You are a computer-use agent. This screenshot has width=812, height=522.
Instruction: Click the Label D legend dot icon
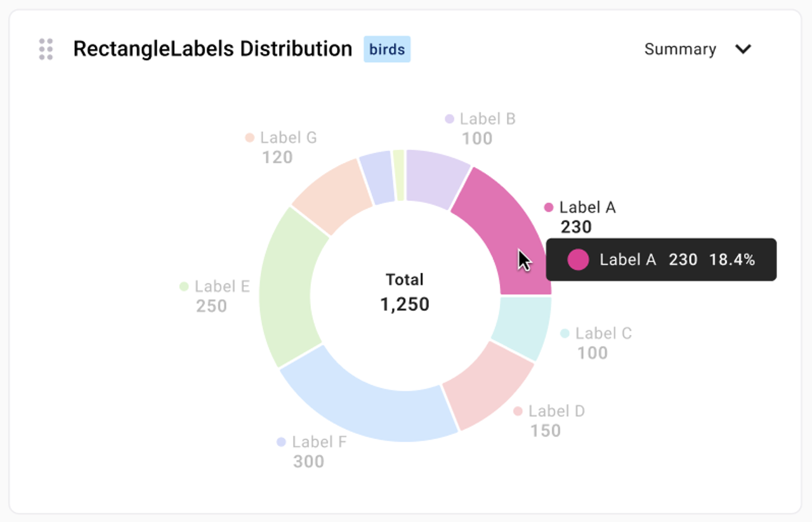[518, 411]
